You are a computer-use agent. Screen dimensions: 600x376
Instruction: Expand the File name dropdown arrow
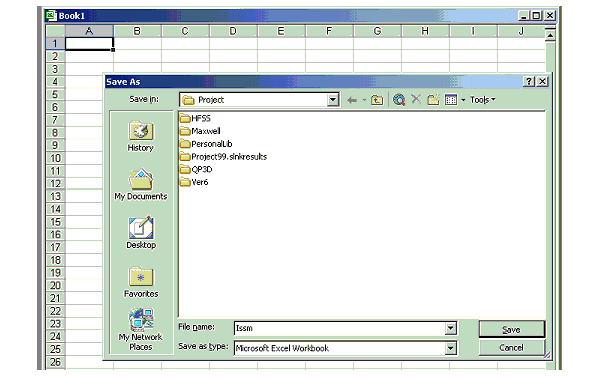coord(451,328)
